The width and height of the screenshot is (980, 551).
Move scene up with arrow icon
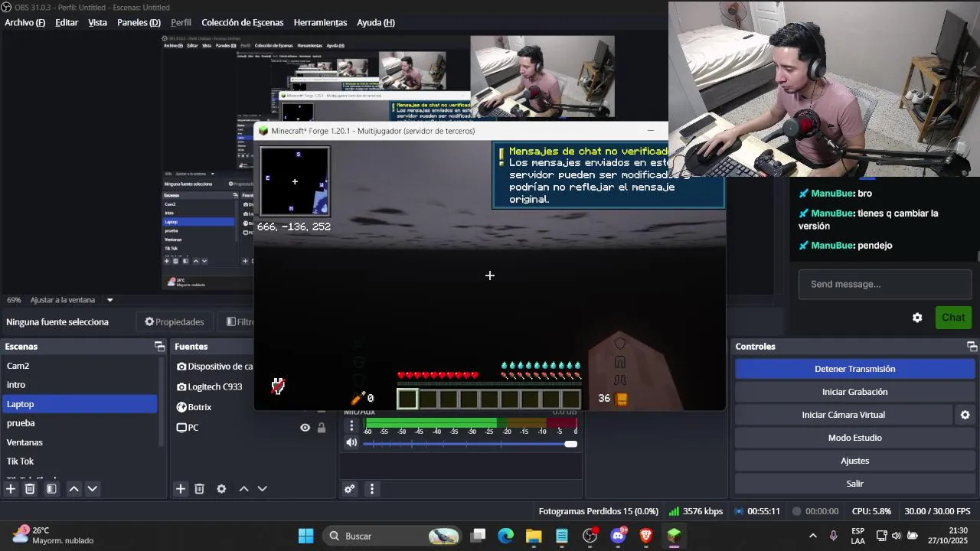(x=73, y=488)
